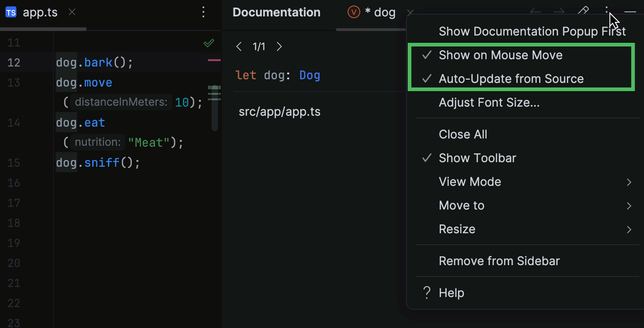Disable Show on Mouse Move

tap(500, 55)
